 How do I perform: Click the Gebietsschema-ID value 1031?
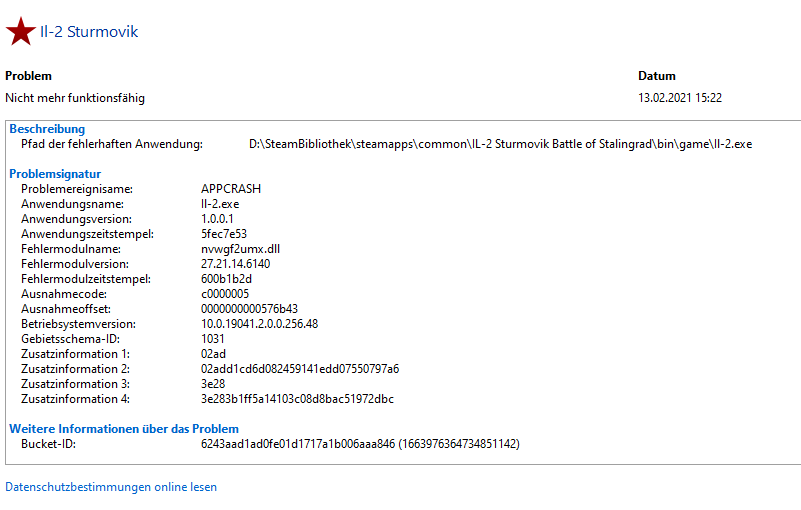213,339
